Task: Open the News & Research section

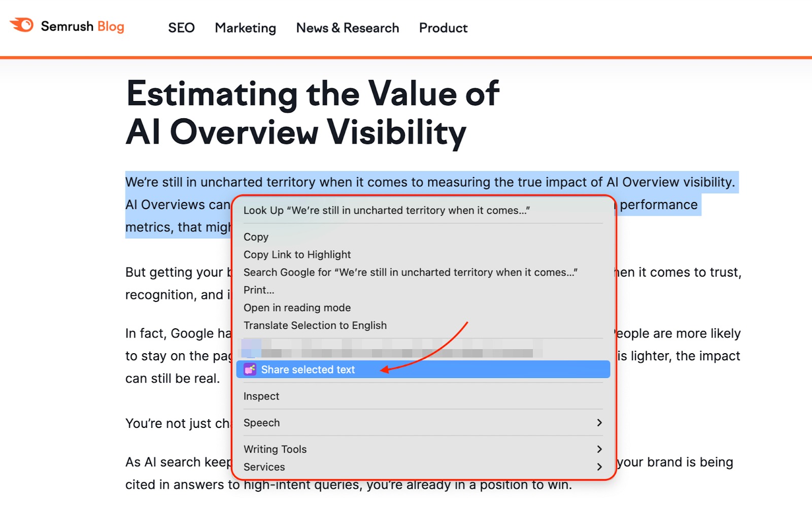Action: 347,28
